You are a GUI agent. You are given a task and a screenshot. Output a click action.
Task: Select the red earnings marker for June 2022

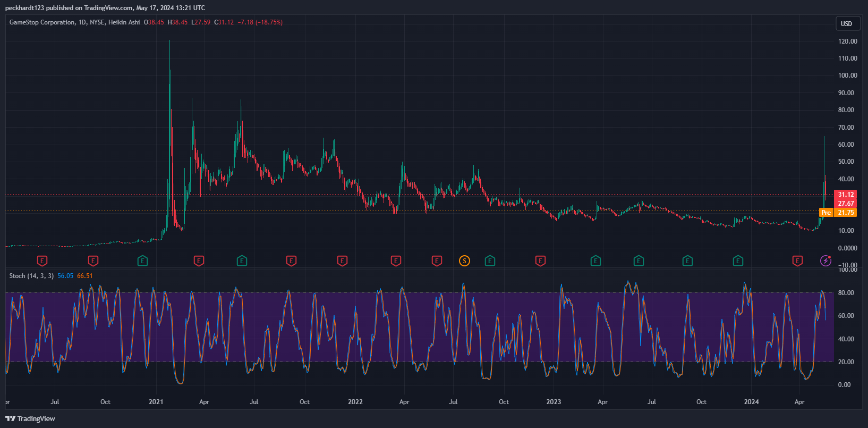pos(437,261)
